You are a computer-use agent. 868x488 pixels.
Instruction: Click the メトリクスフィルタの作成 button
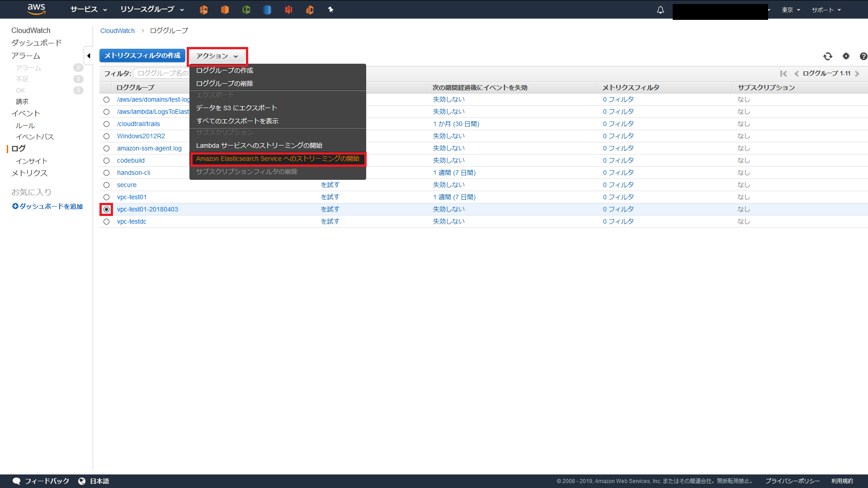[143, 56]
